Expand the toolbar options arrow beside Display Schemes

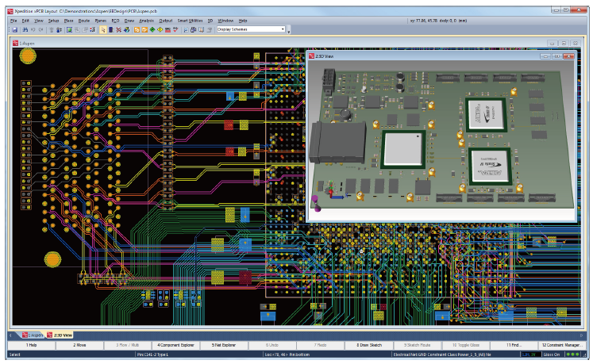pos(290,31)
